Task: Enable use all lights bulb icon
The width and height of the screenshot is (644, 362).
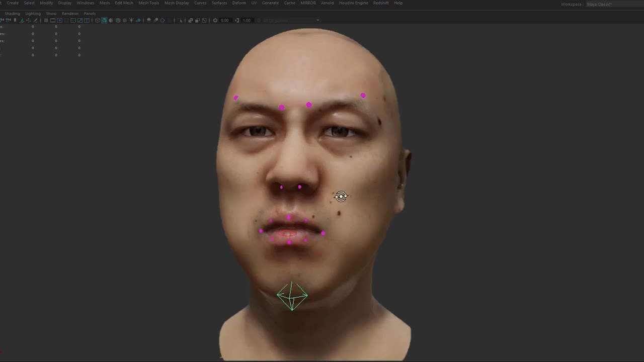Action: 131,20
